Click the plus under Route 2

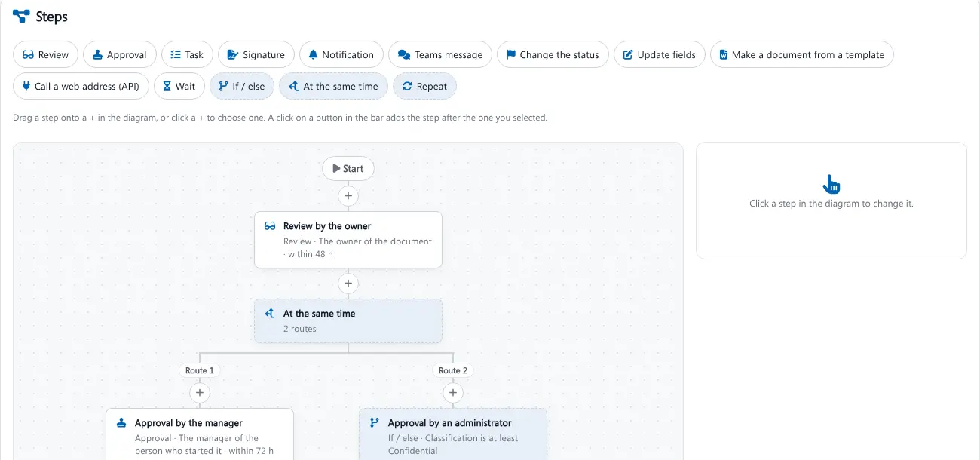453,393
